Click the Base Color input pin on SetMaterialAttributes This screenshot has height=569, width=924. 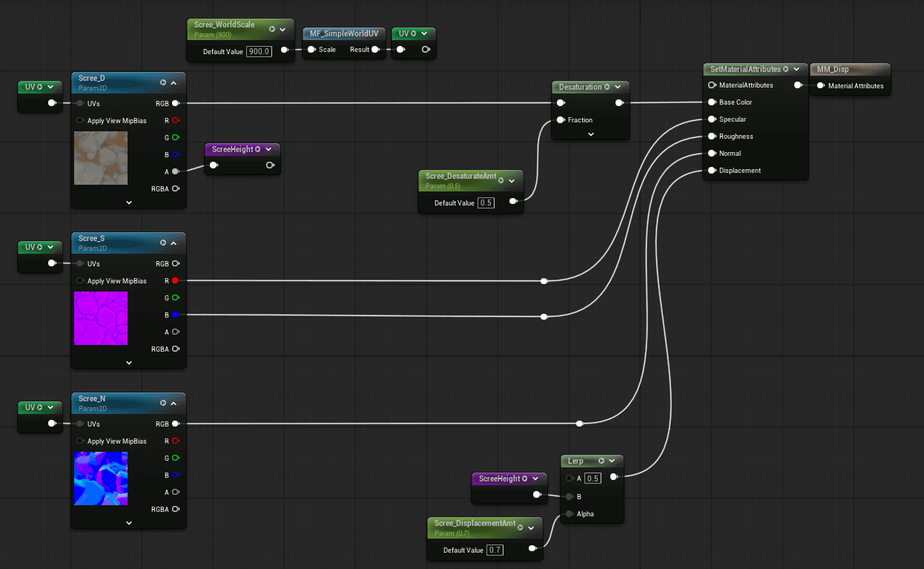[x=712, y=102]
